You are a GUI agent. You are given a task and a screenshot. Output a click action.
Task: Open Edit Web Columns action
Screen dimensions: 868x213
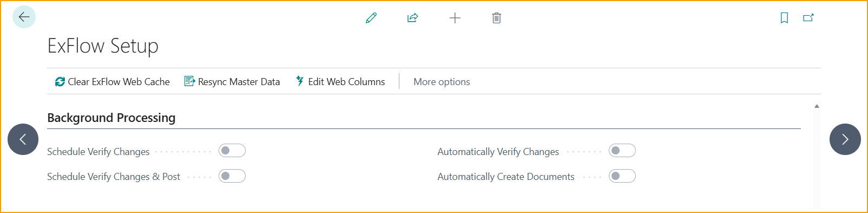tap(340, 82)
